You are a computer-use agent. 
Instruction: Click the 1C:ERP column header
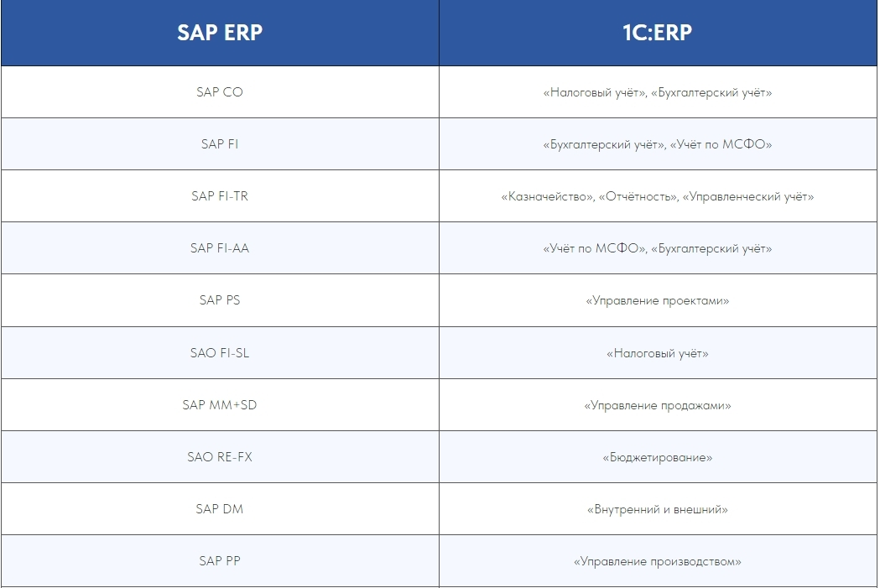tap(658, 33)
